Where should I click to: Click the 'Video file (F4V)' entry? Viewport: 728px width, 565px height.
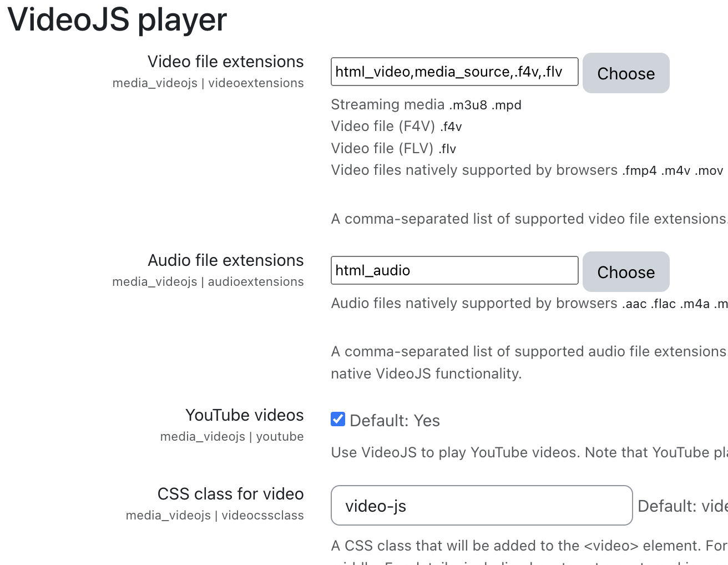pos(396,127)
